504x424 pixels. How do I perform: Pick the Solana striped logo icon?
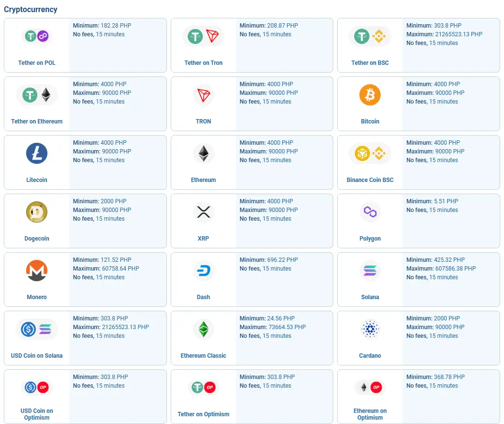tap(370, 271)
